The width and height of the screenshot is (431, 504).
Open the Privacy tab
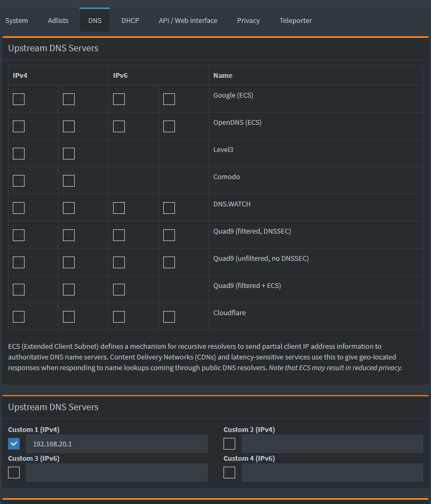click(249, 21)
